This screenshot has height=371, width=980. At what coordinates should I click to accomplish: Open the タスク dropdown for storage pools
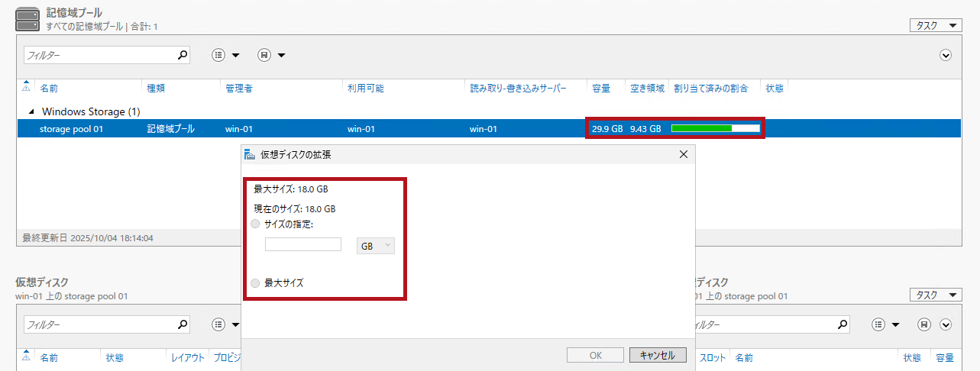(x=935, y=25)
